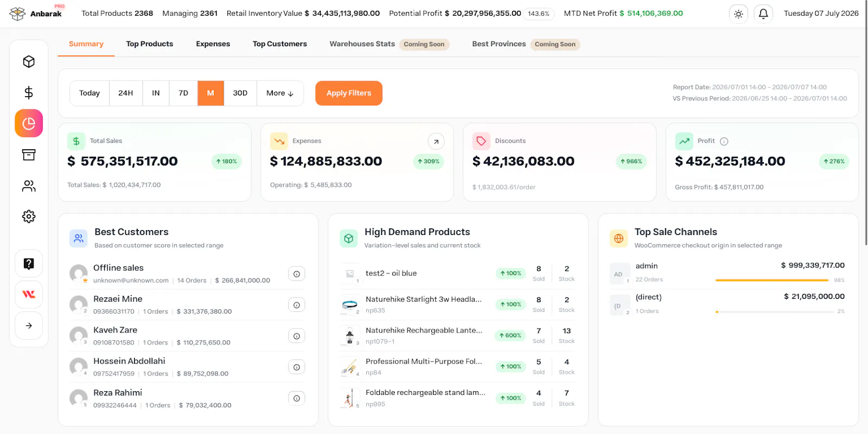The height and width of the screenshot is (434, 868).
Task: Switch to the Top Customers tab
Action: click(280, 44)
